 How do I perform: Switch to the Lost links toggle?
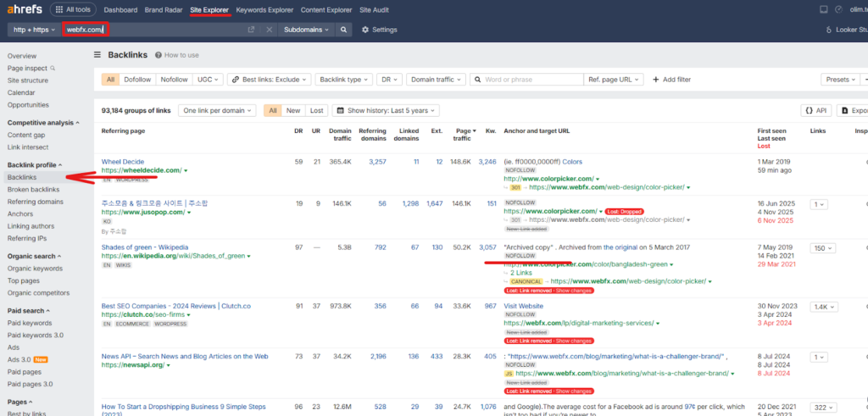point(316,110)
